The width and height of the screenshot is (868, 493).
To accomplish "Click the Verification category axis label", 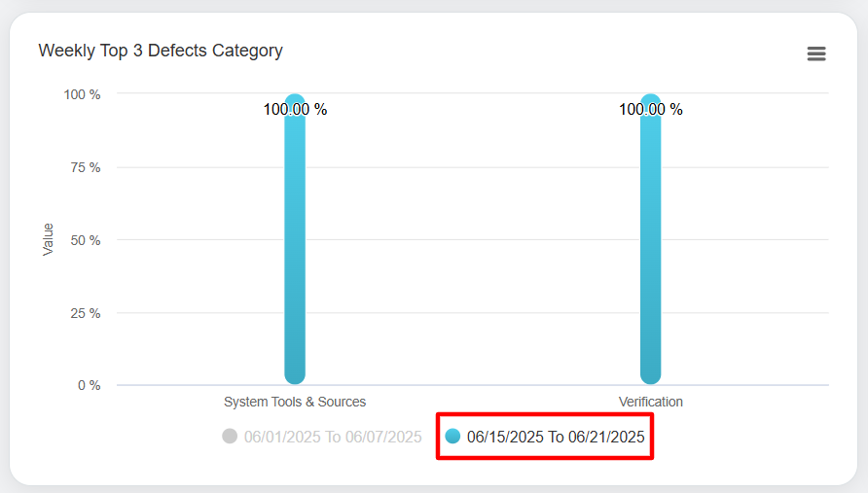I will (651, 402).
